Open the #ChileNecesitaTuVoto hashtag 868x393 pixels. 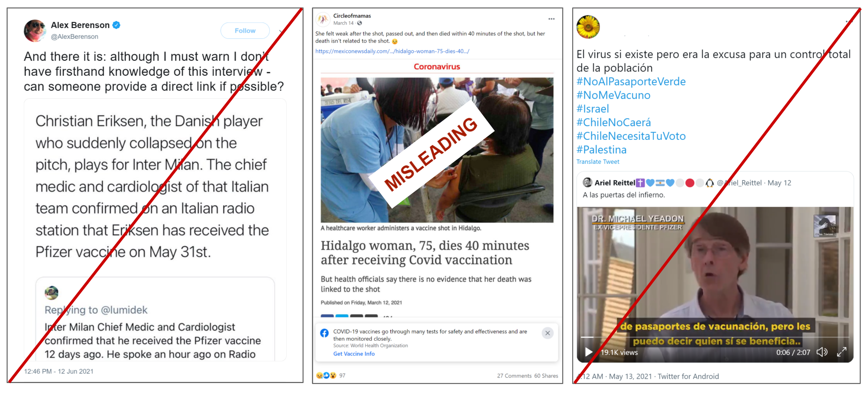pyautogui.click(x=631, y=136)
